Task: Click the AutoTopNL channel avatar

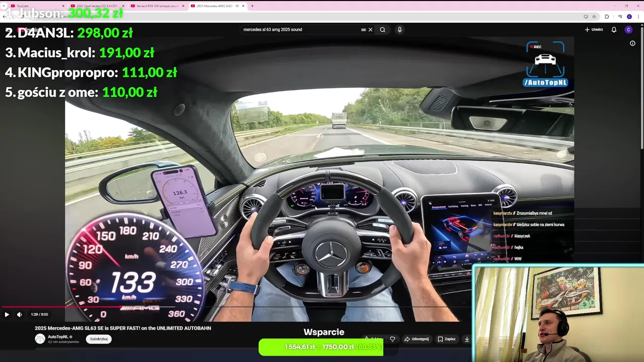Action: pos(40,339)
